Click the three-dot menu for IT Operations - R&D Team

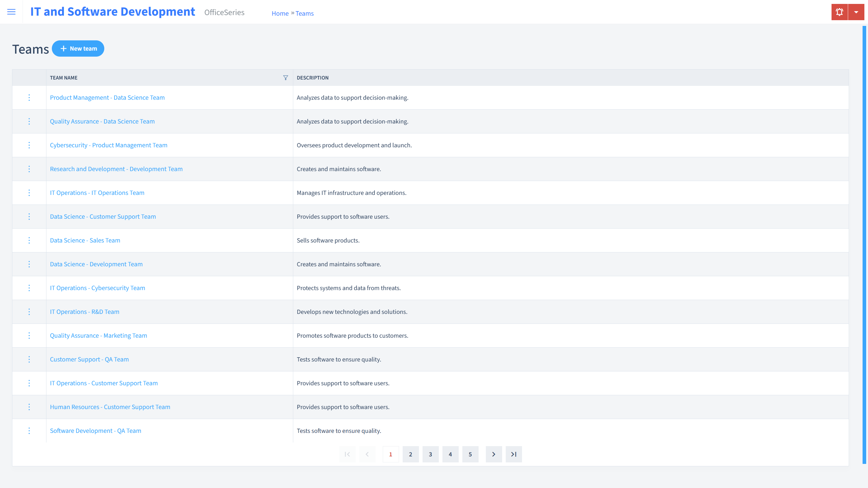(29, 312)
